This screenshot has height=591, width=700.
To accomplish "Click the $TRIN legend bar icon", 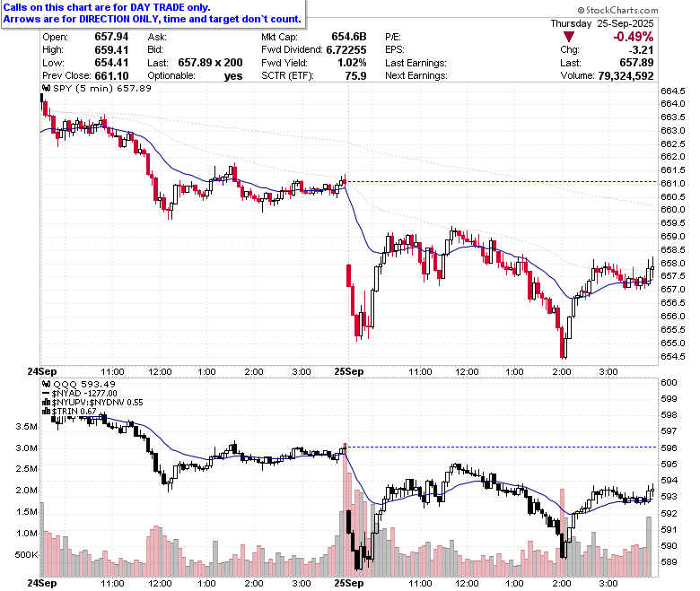I will pyautogui.click(x=47, y=412).
